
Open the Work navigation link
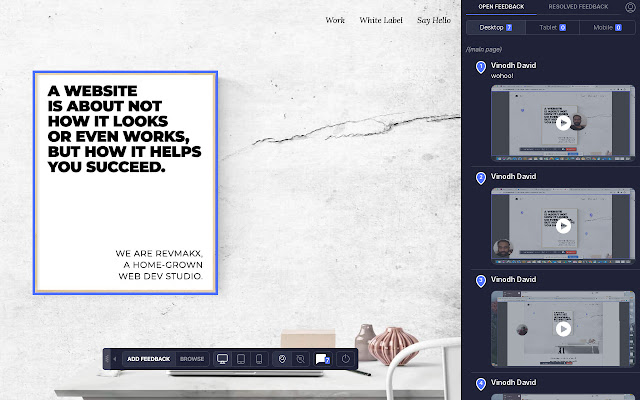(x=335, y=20)
